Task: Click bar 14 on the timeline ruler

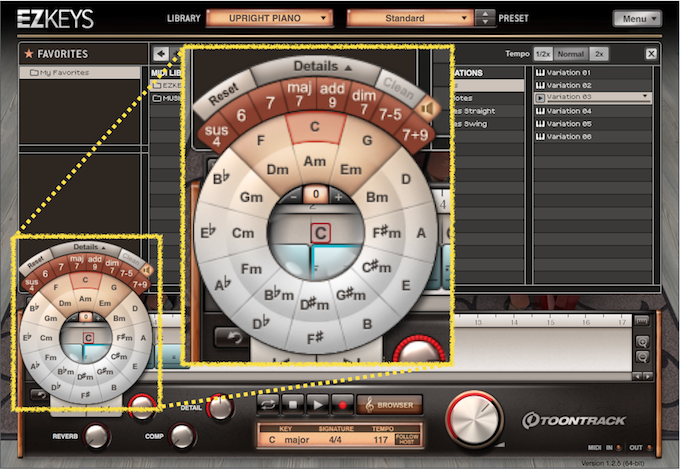Action: (514, 322)
